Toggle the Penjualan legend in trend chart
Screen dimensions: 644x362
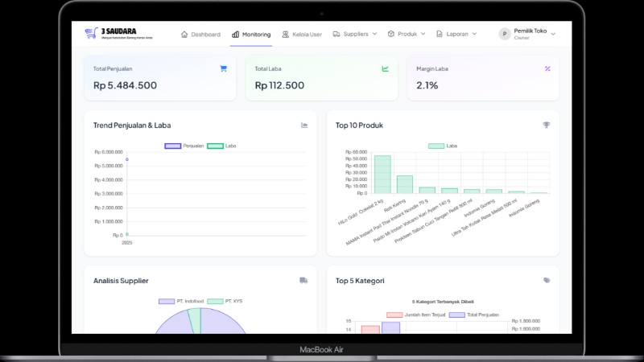(x=173, y=146)
